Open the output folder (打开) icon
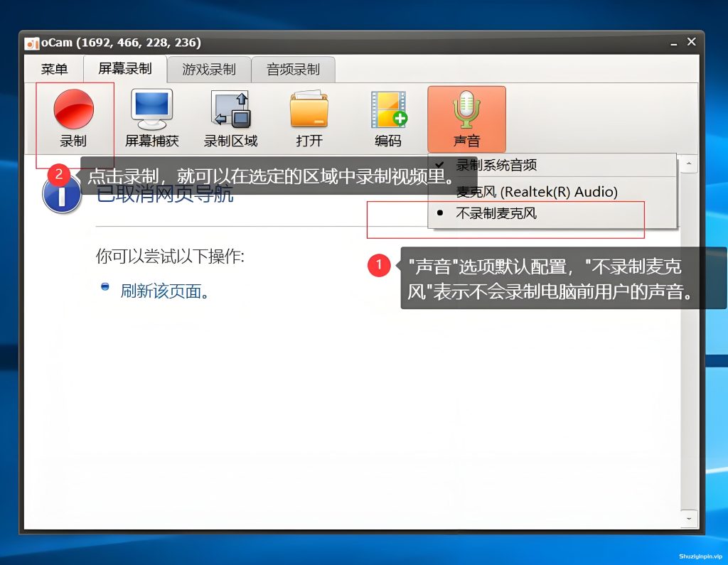 [x=309, y=118]
